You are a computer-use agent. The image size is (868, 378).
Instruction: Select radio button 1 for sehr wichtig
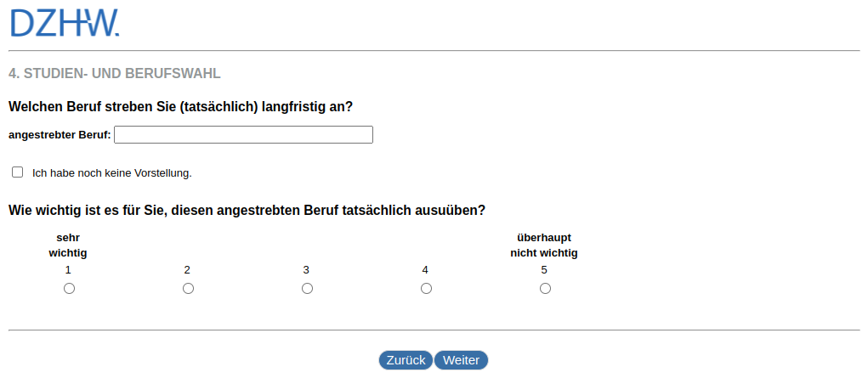tap(69, 289)
